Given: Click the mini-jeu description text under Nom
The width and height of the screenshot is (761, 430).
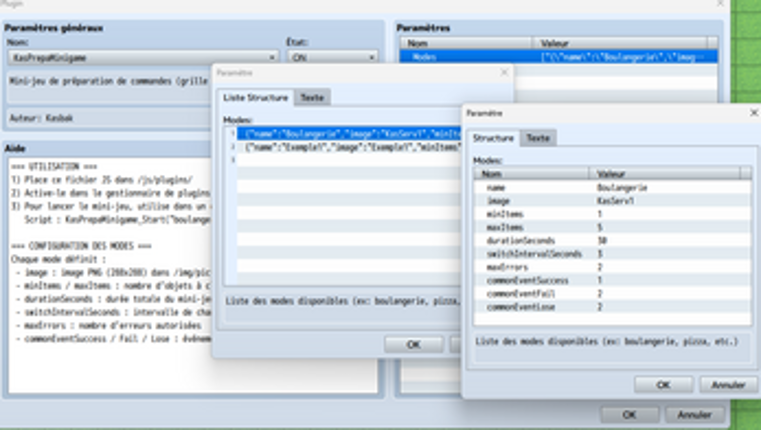Looking at the screenshot, I should [x=109, y=81].
